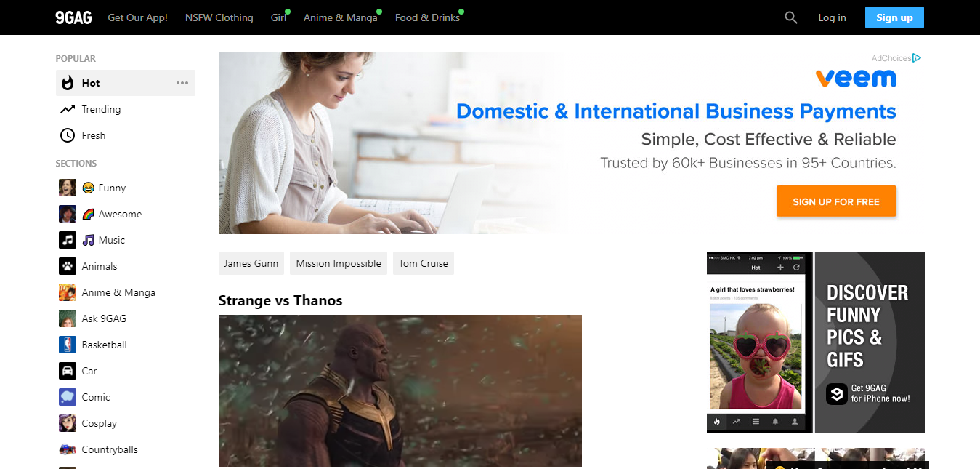This screenshot has width=980, height=469.
Task: Open Funny section avatar icon
Action: [x=68, y=188]
